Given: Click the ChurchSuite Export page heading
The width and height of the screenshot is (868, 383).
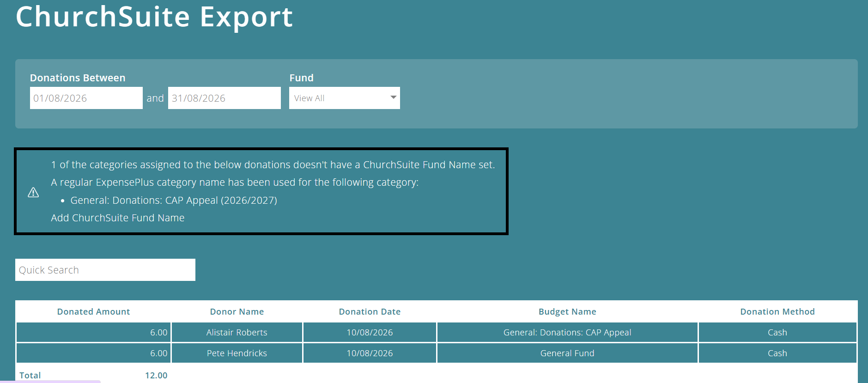Looking at the screenshot, I should click(154, 17).
